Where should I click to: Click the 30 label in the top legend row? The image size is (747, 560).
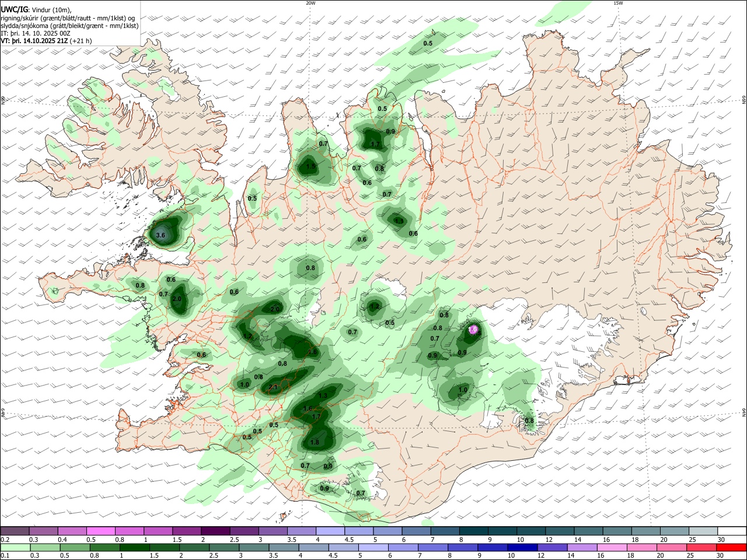(x=721, y=540)
